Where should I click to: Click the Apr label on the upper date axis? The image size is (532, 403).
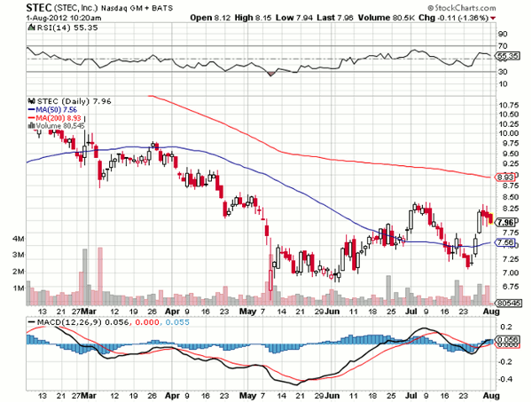click(x=172, y=311)
